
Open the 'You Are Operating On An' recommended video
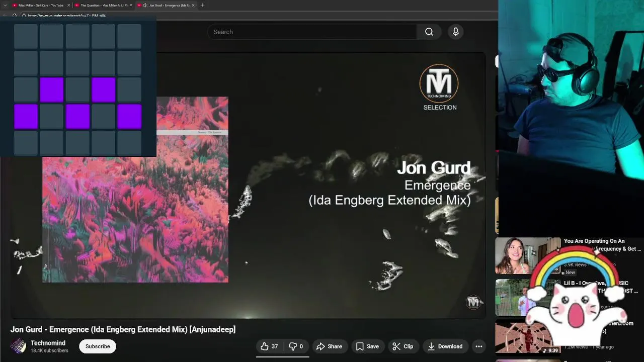point(528,255)
